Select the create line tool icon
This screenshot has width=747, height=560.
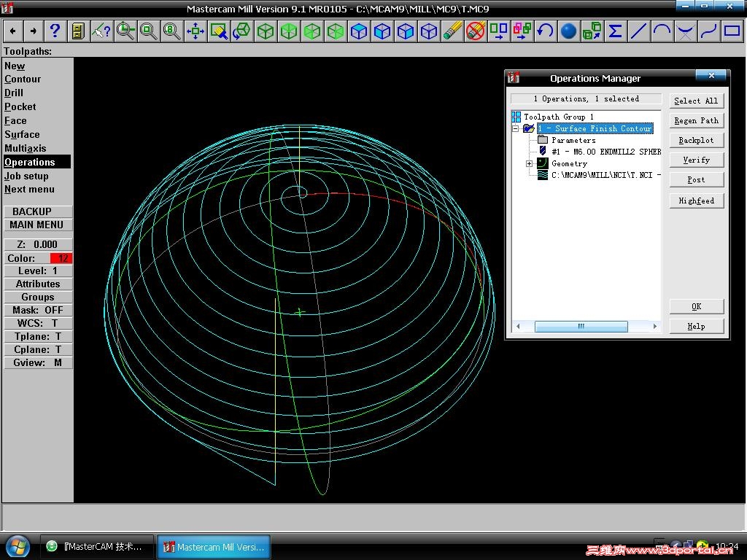click(638, 31)
